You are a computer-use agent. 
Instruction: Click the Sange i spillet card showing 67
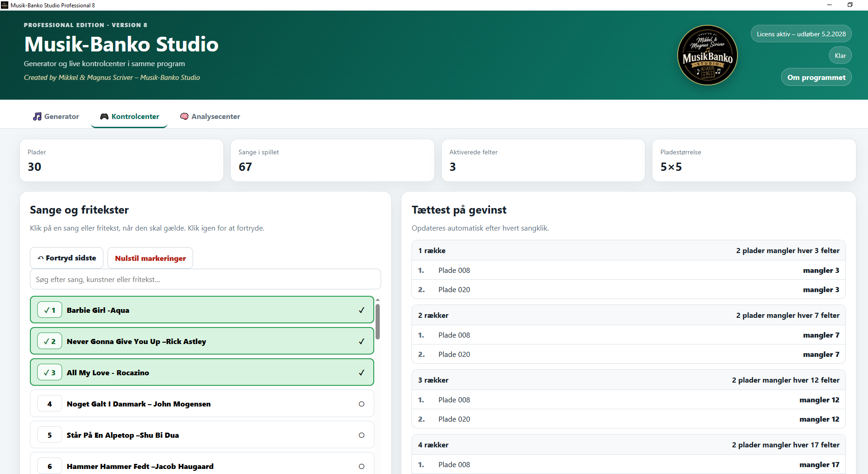click(x=332, y=160)
